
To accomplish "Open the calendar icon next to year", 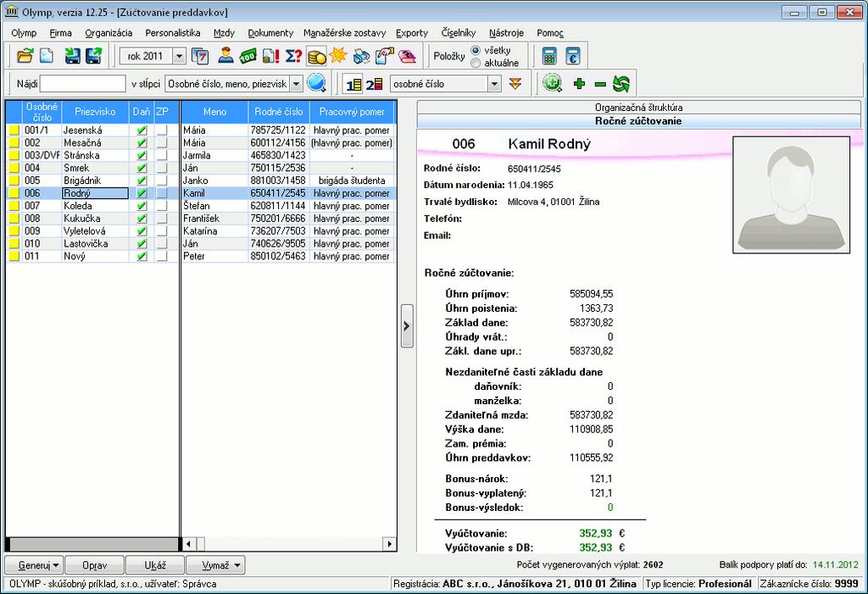I will coord(200,56).
